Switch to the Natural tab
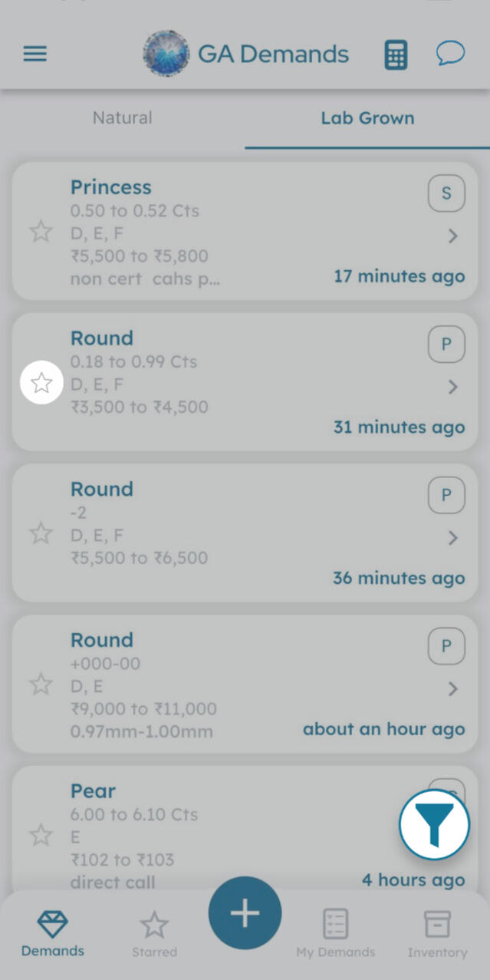Screen dimensions: 490x980 click(122, 117)
